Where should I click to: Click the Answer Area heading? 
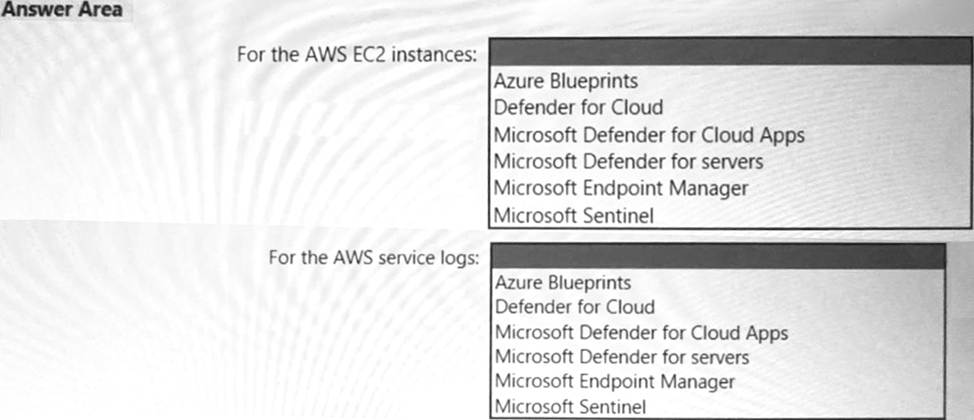click(62, 10)
